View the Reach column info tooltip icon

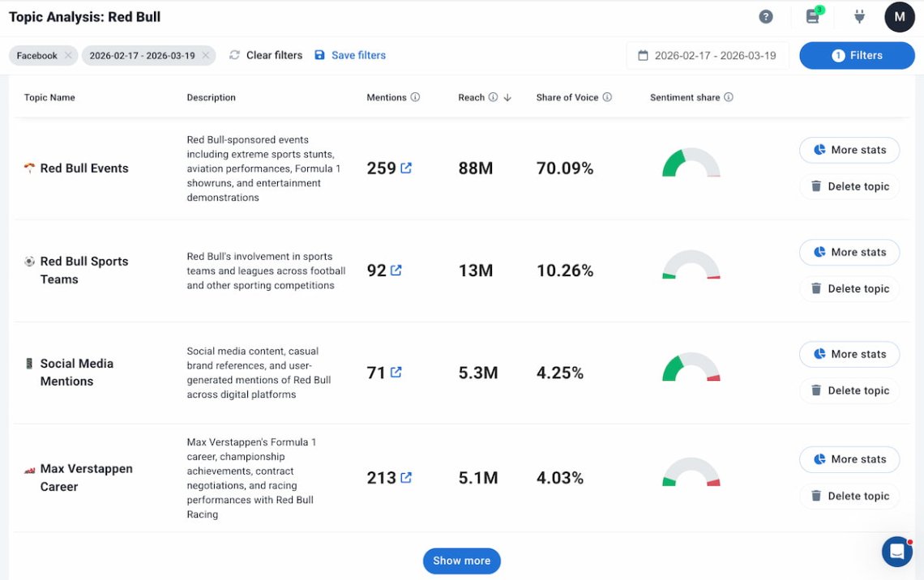(x=494, y=96)
